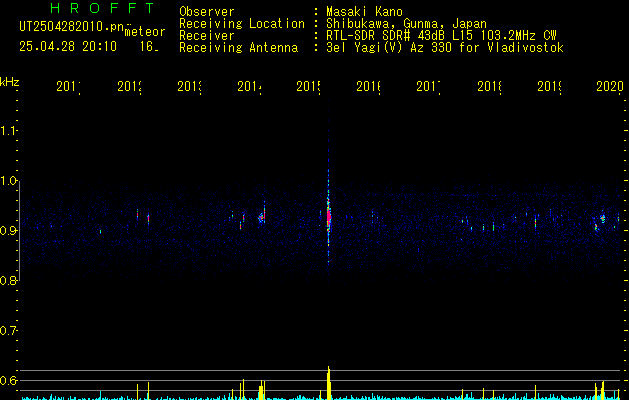This screenshot has height=400, width=629.
Task: Click the Receiving Antenna label
Action: click(238, 48)
